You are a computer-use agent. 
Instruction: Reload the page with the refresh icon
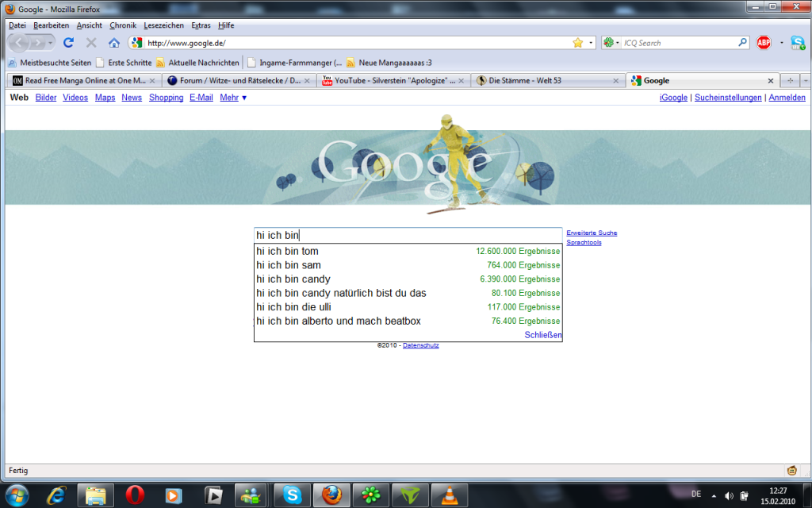pyautogui.click(x=69, y=43)
